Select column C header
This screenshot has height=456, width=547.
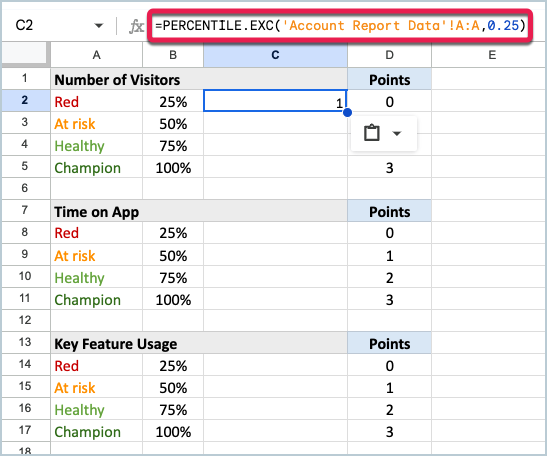pyautogui.click(x=276, y=55)
